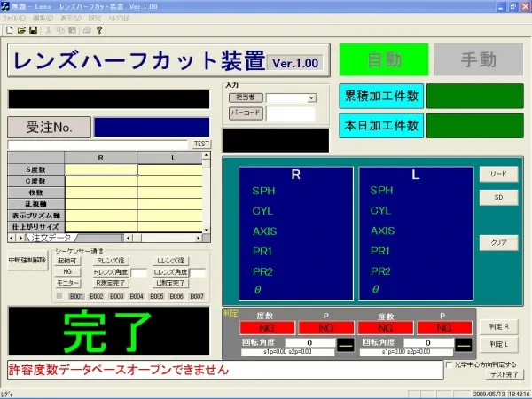This screenshot has width=532, height=399.
Task: Click the Save floppy disk icon
Action: pyautogui.click(x=34, y=30)
